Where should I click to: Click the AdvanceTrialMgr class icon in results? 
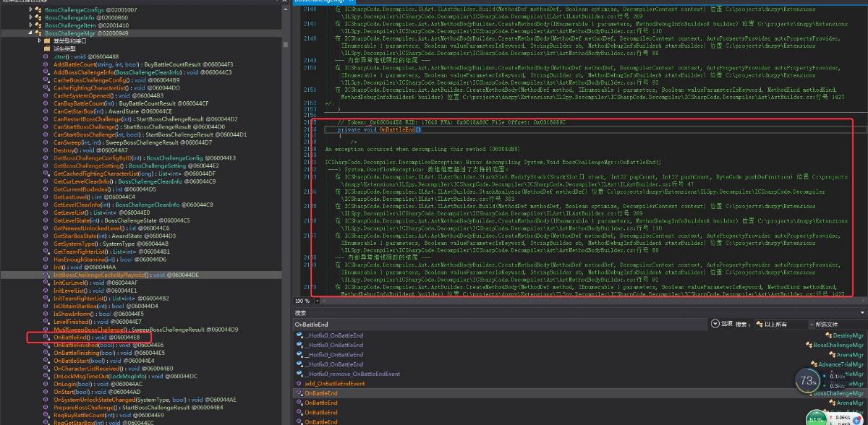click(x=814, y=364)
